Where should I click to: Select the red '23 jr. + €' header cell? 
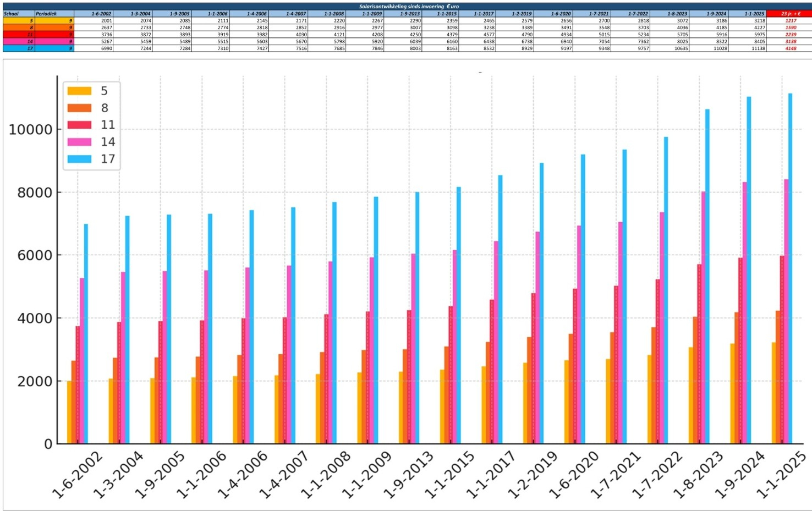pos(788,14)
